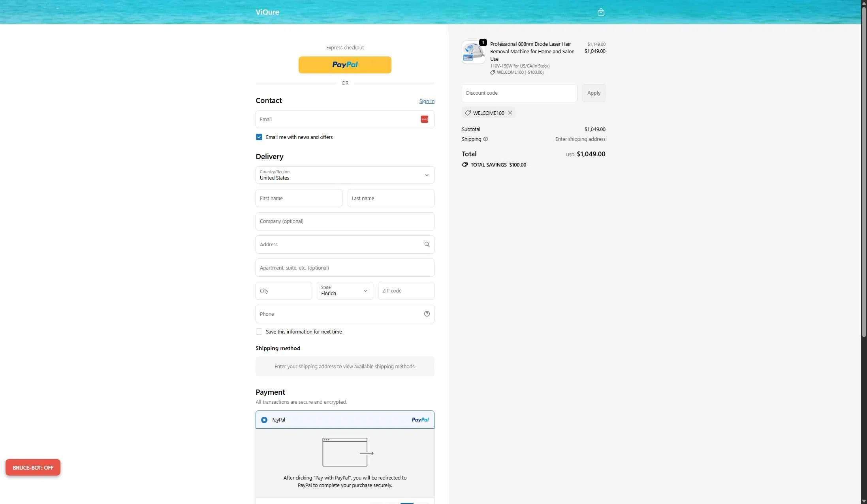Remove the WELCOME100 discount with the X
Image resolution: width=867 pixels, height=504 pixels.
tap(510, 113)
